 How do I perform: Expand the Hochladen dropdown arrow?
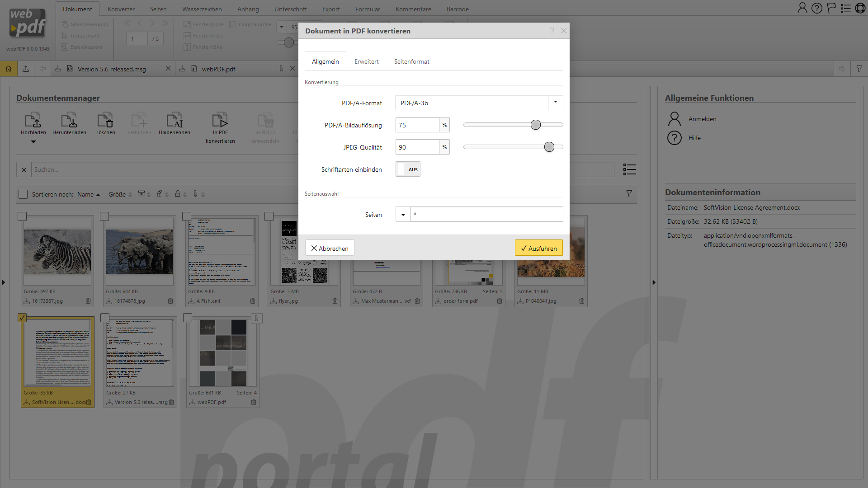point(33,142)
